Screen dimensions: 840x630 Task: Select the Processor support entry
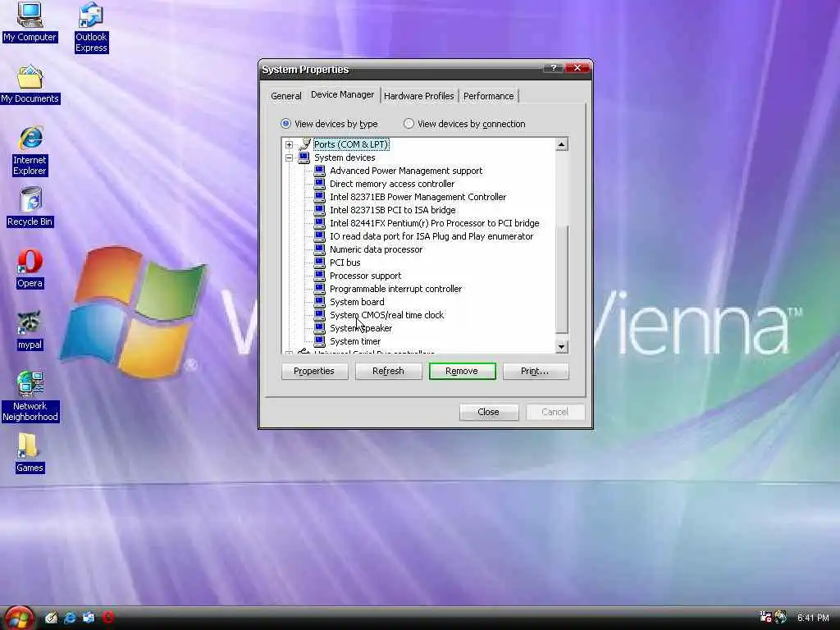(x=365, y=276)
